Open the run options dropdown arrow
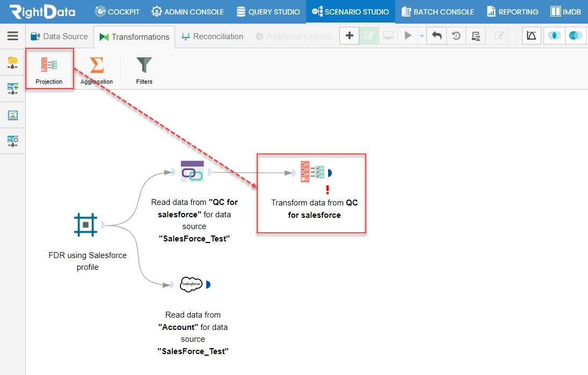588x375 pixels. click(422, 36)
